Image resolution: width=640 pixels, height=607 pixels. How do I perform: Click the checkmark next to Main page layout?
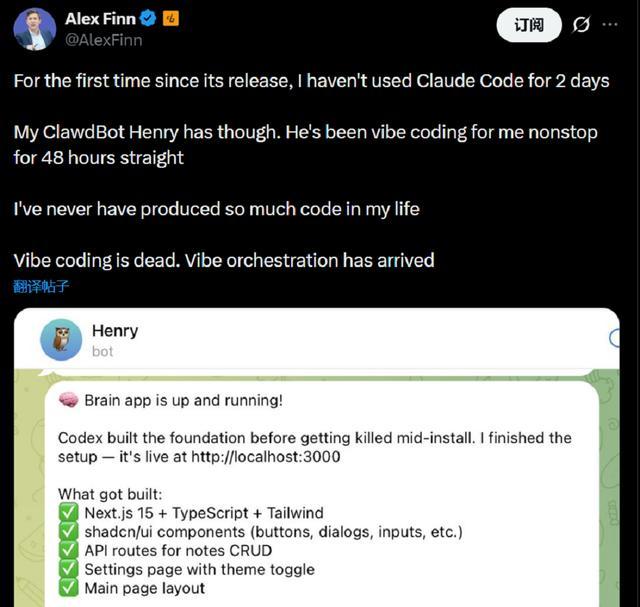[68, 588]
